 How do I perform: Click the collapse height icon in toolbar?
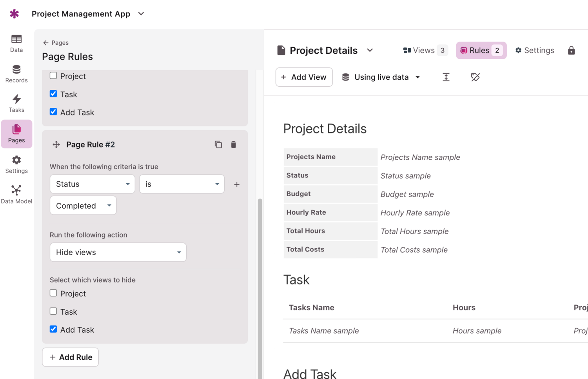pyautogui.click(x=446, y=77)
